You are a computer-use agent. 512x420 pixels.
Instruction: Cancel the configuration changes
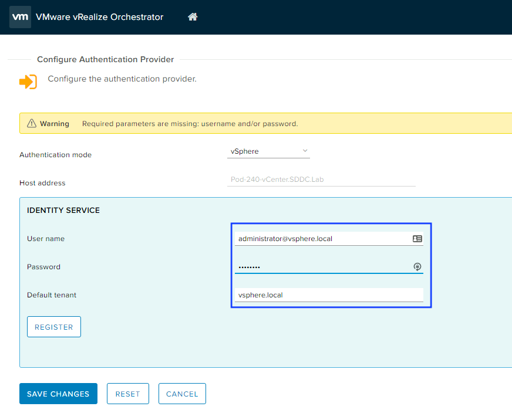point(182,394)
